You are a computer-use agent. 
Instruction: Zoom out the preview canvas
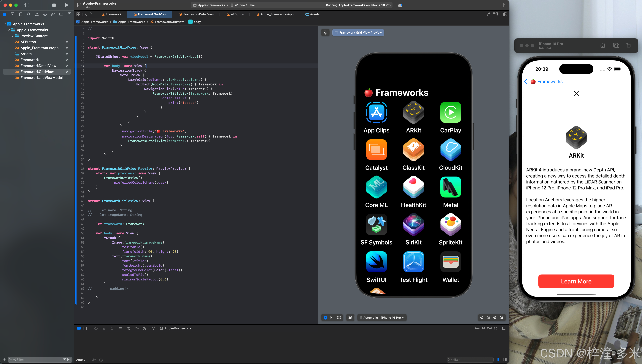(482, 317)
